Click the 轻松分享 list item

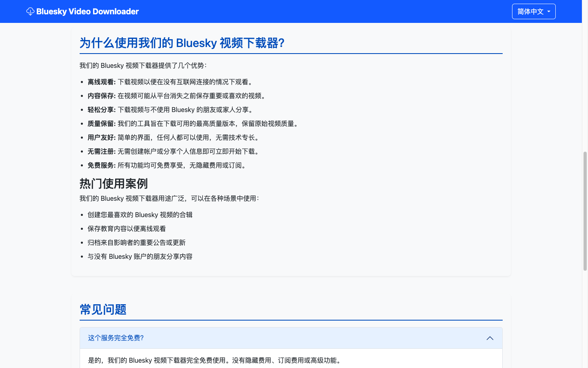pyautogui.click(x=171, y=110)
